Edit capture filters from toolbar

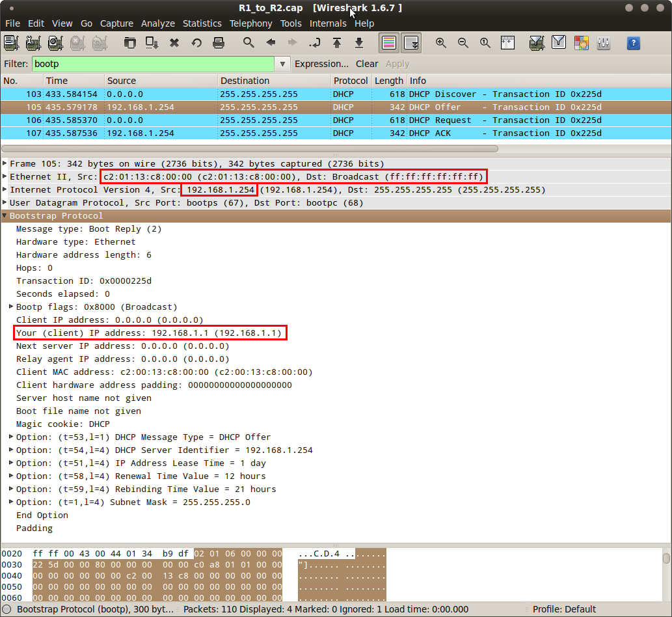tap(537, 43)
